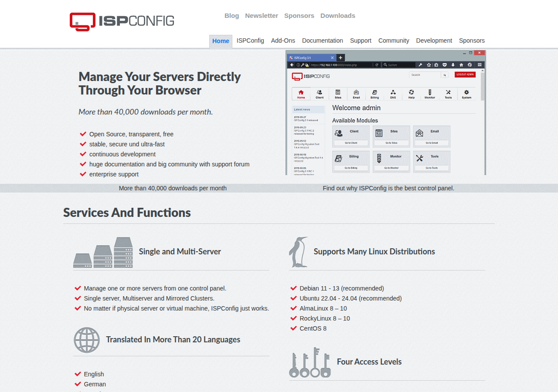This screenshot has height=392, width=558.
Task: Click the 'Single and Multi-Server' heading
Action: coord(180,252)
